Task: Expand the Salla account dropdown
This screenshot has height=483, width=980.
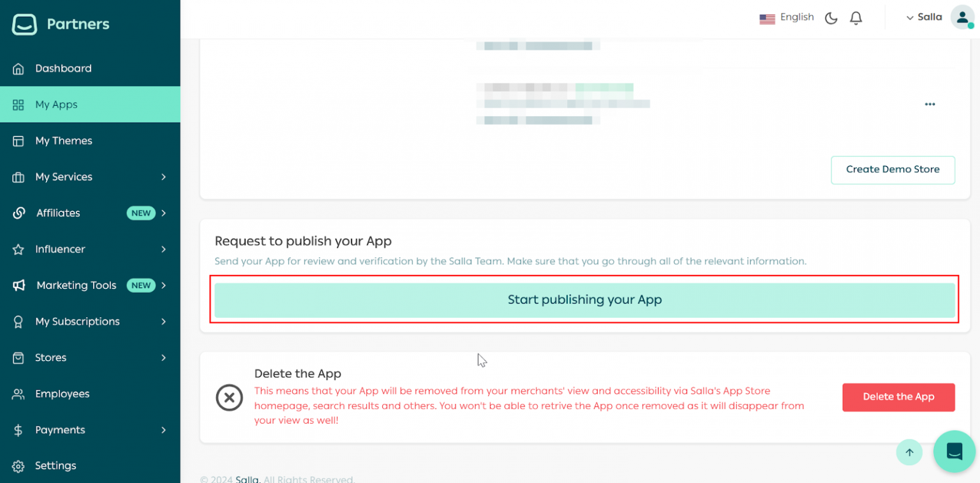Action: pyautogui.click(x=924, y=17)
